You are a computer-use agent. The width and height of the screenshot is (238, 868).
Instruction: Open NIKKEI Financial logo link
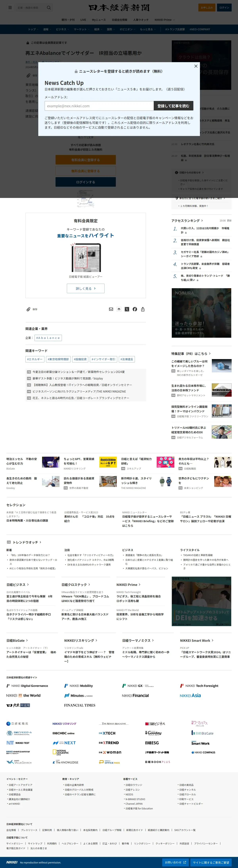(135, 695)
